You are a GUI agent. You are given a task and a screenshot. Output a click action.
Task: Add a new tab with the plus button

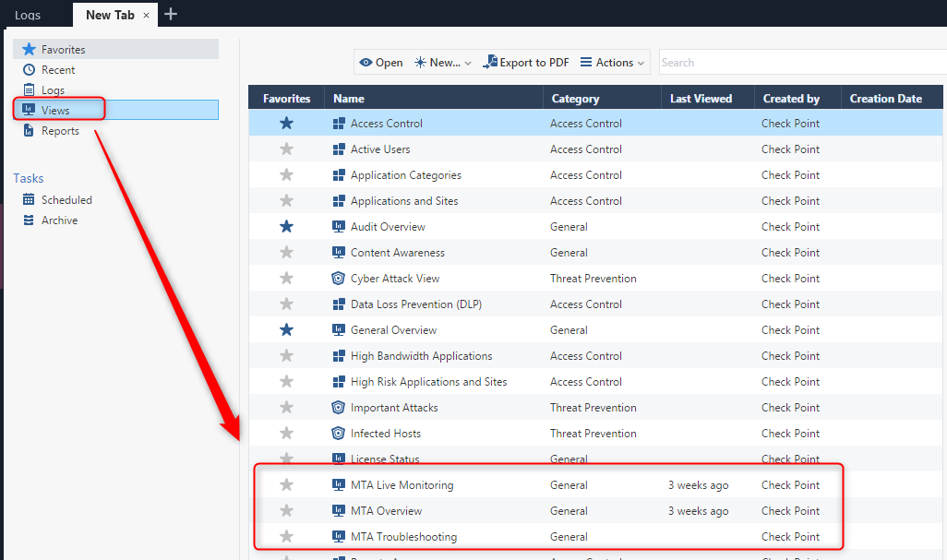click(171, 14)
